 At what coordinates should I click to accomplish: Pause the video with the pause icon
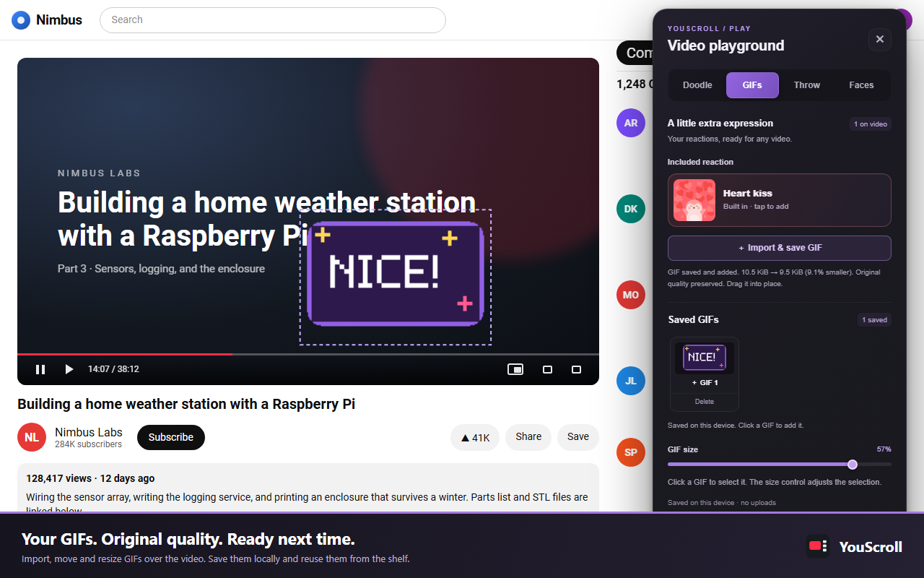(40, 369)
